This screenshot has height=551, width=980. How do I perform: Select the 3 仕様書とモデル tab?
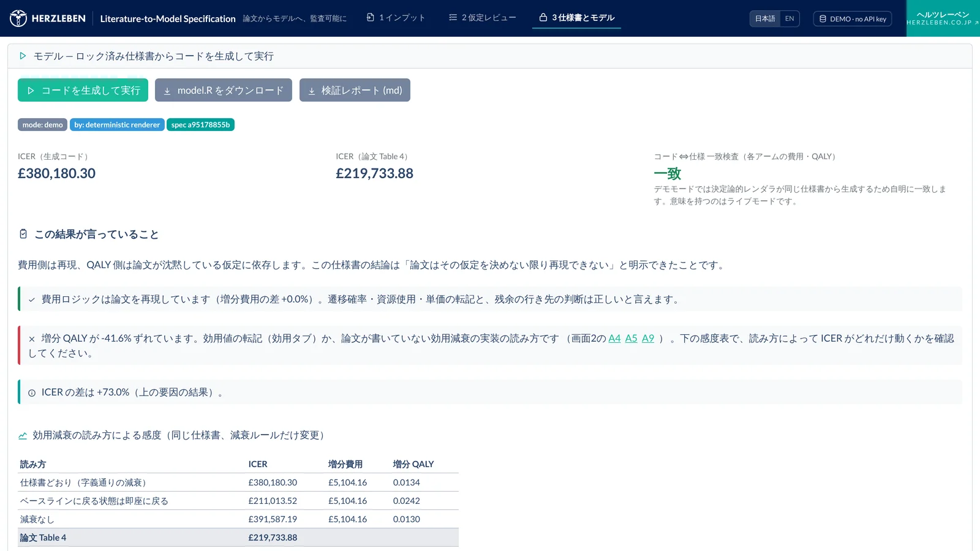(576, 18)
